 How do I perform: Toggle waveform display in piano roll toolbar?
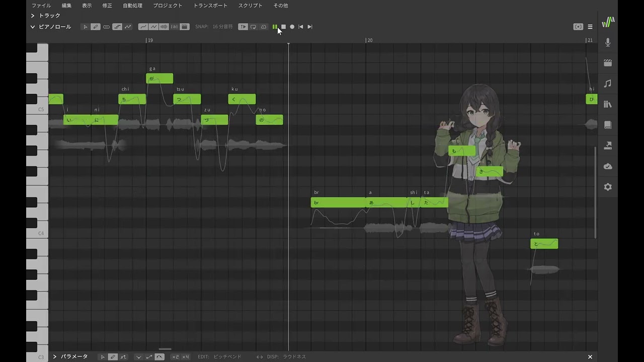pyautogui.click(x=164, y=27)
